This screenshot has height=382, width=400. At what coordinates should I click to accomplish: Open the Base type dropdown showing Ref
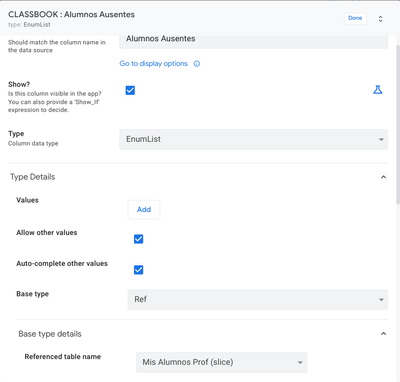(258, 299)
